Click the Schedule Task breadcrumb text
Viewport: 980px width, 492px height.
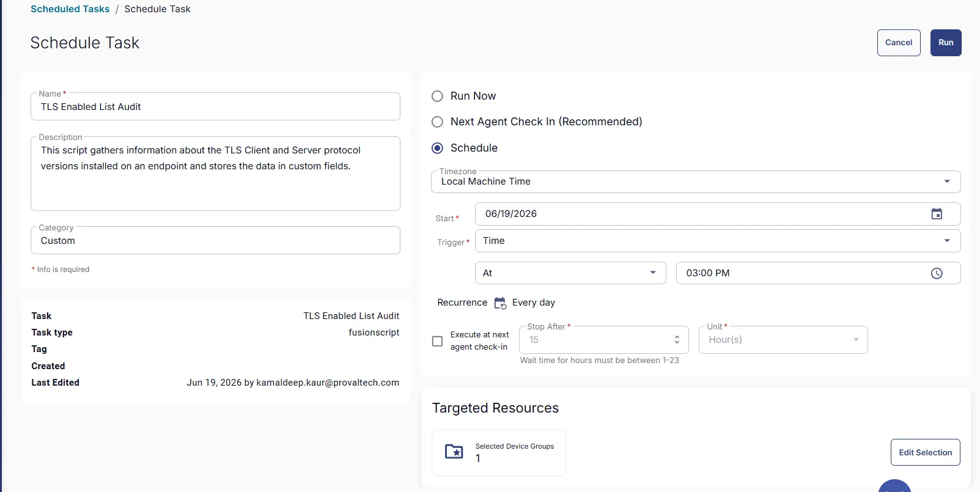[158, 9]
